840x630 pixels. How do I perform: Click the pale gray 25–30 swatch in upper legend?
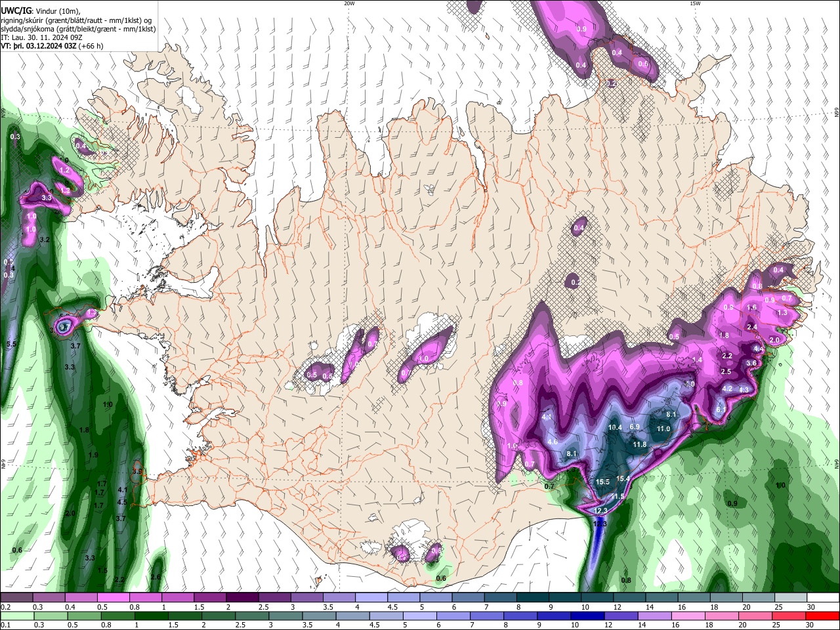[791, 598]
